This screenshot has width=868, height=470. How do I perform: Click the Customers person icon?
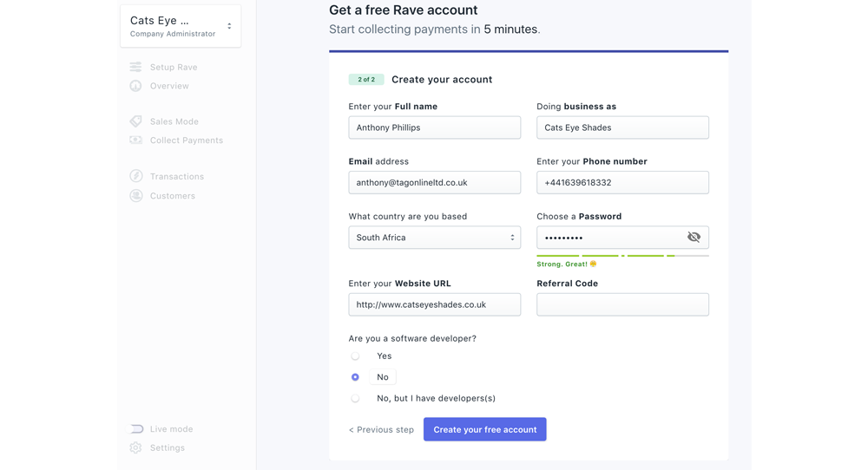[x=136, y=196]
